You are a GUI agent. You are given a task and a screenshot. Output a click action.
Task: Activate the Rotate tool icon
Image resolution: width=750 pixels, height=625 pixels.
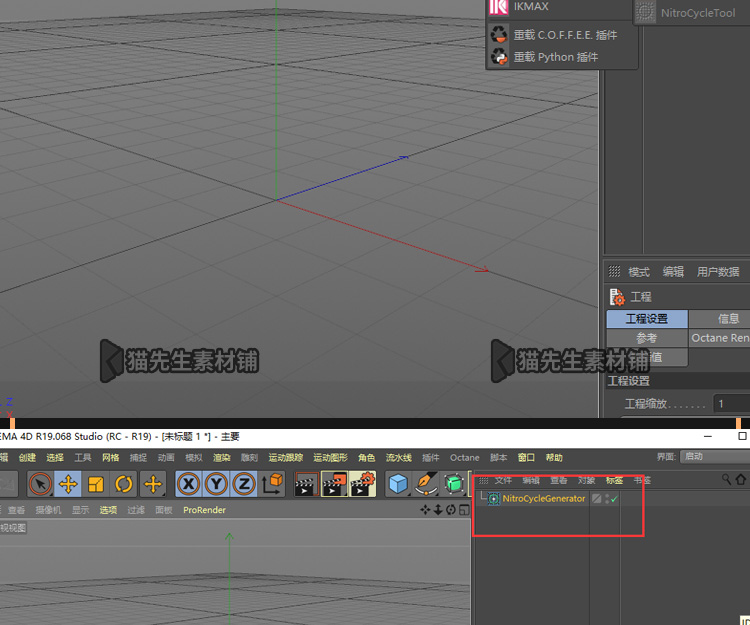tap(124, 484)
